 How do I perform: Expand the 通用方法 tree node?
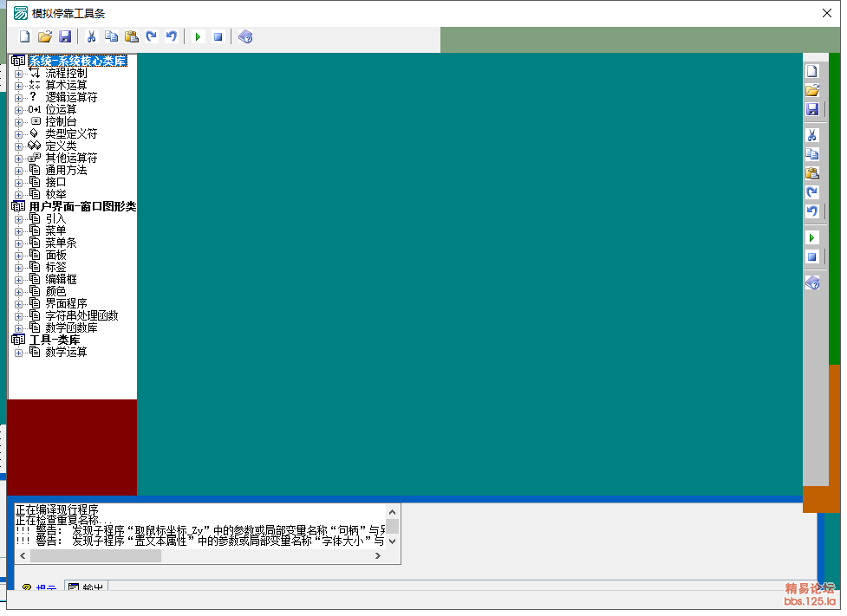(x=18, y=172)
